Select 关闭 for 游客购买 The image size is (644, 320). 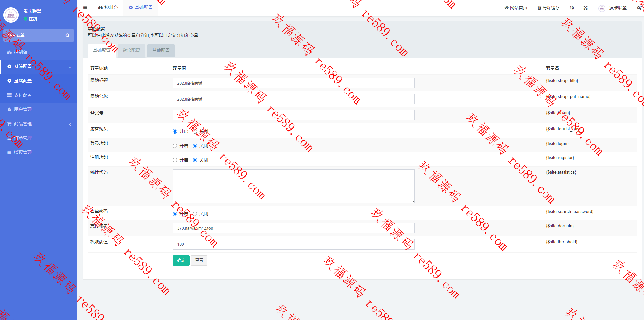pos(195,132)
